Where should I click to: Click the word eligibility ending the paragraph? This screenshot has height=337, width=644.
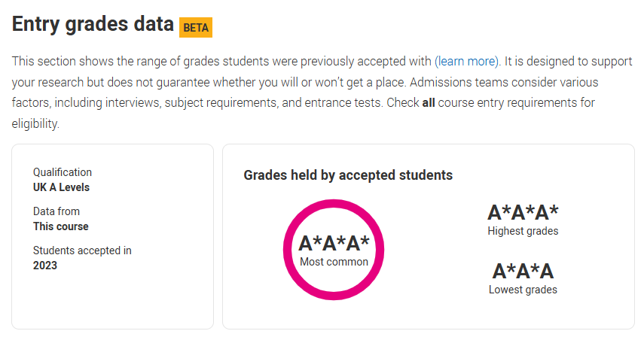[35, 123]
